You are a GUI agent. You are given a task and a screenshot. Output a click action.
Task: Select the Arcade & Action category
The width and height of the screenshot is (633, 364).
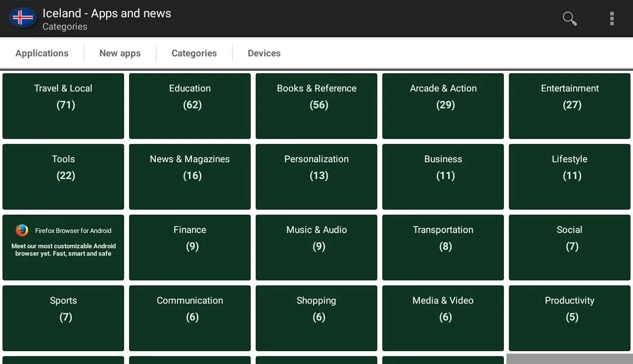point(443,106)
